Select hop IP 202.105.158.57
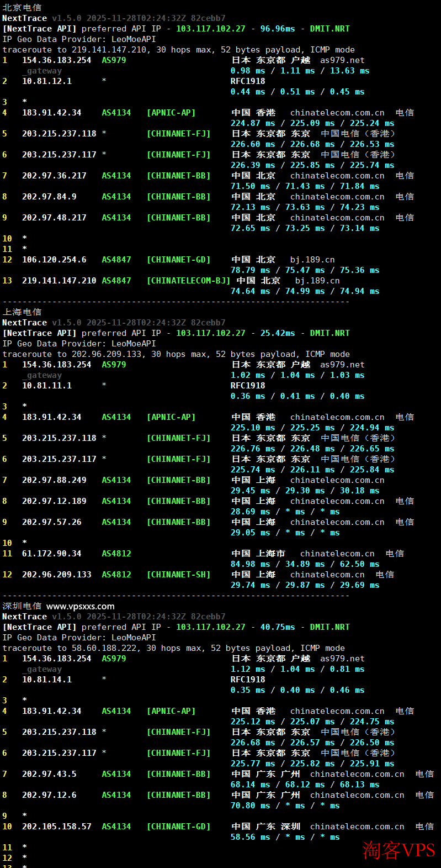 (x=56, y=827)
